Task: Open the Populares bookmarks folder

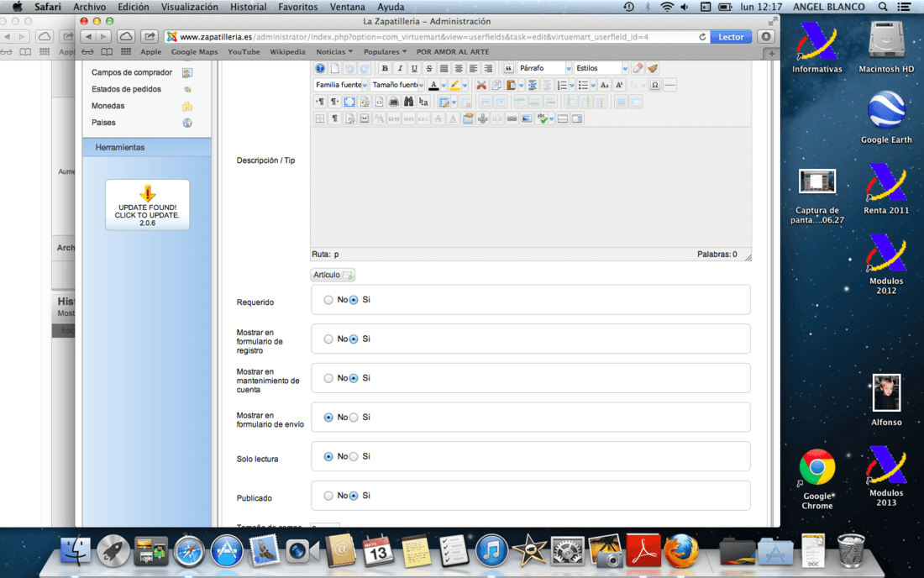Action: click(385, 52)
